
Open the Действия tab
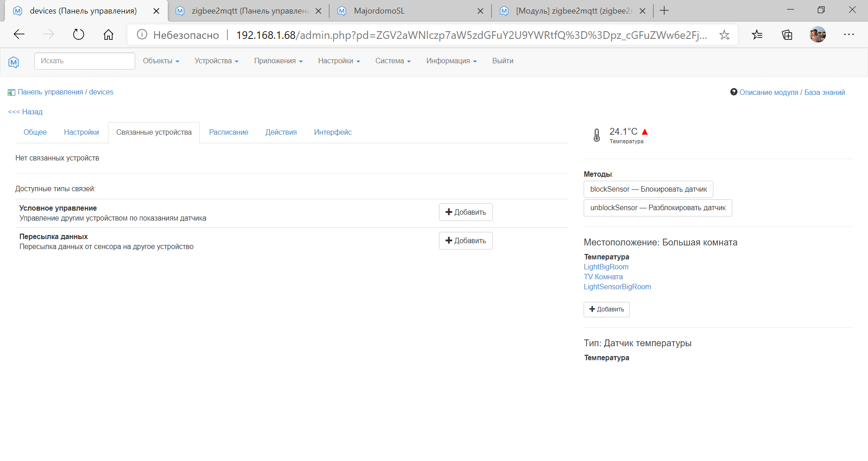coord(281,132)
